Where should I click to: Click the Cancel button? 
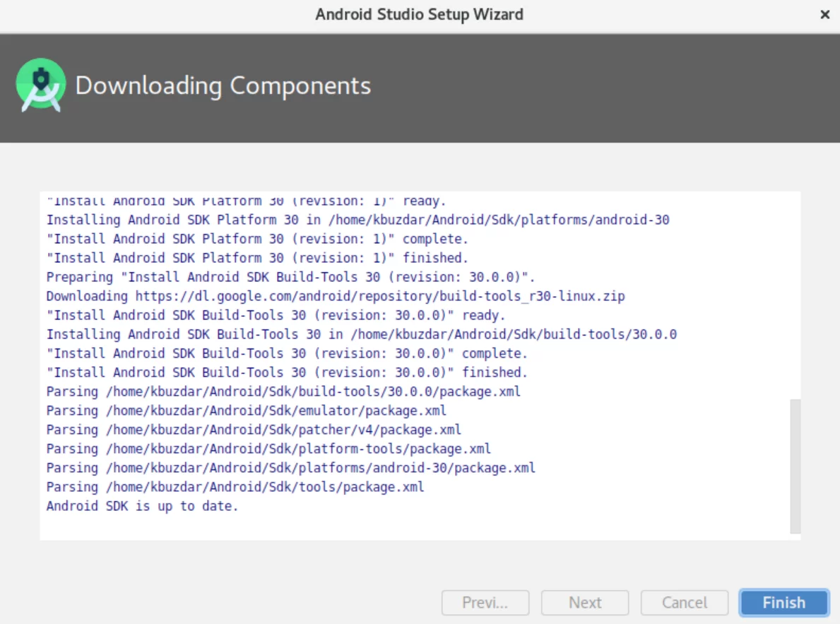click(x=684, y=603)
